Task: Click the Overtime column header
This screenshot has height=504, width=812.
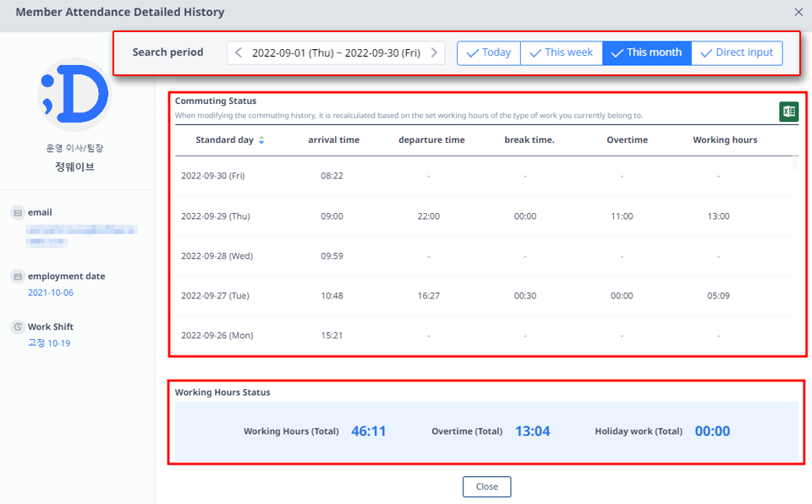Action: [x=627, y=140]
